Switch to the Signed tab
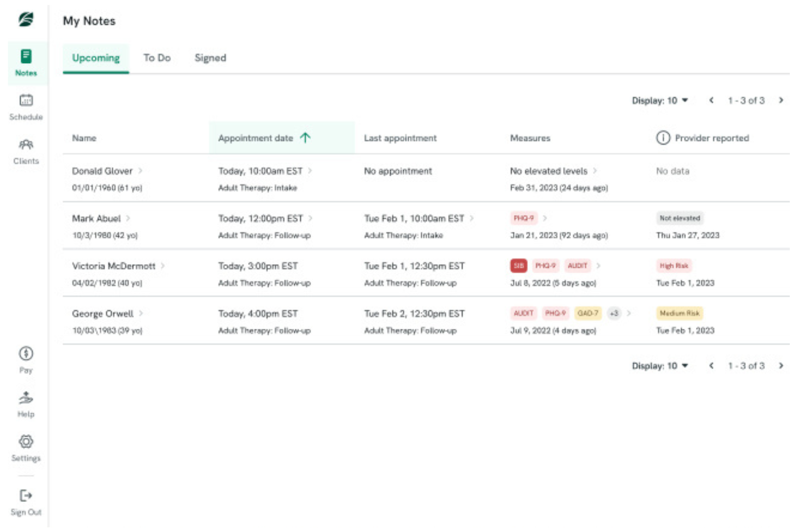Image resolution: width=798 pixels, height=532 pixels. pos(210,58)
